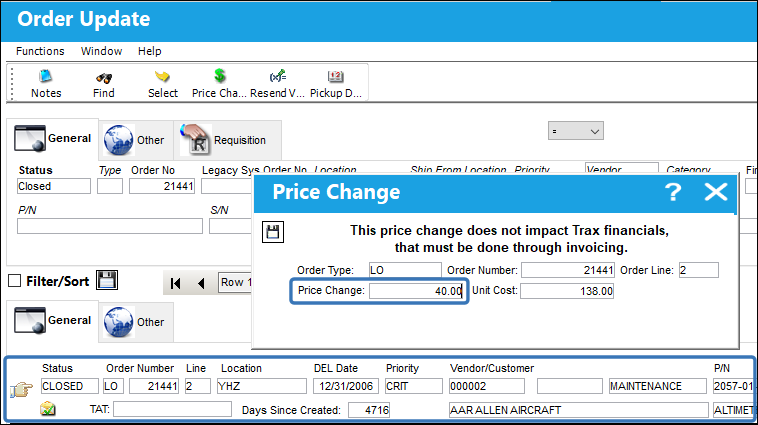758x425 pixels.
Task: Click the Find binoculars icon
Action: pos(103,83)
